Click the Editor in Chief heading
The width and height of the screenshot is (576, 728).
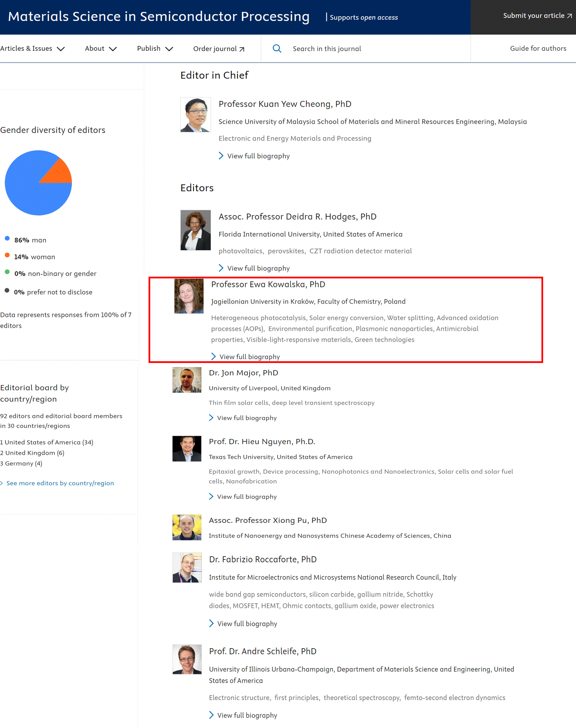(x=214, y=75)
